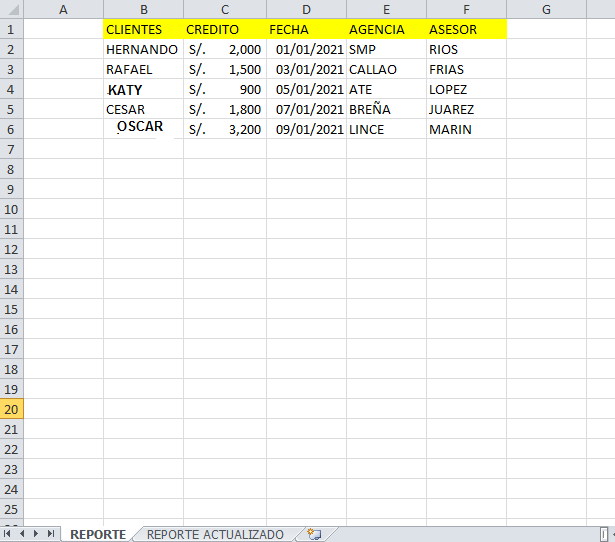Select row 1 header

pyautogui.click(x=11, y=29)
